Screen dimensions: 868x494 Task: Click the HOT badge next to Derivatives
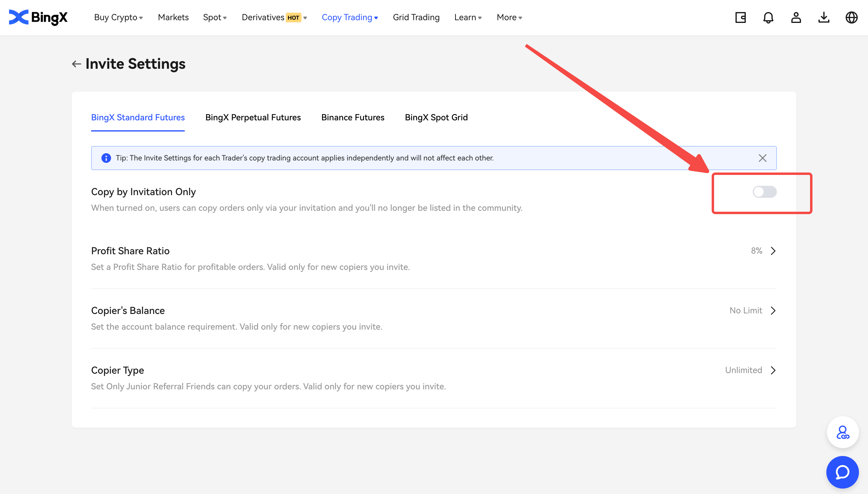[x=293, y=17]
